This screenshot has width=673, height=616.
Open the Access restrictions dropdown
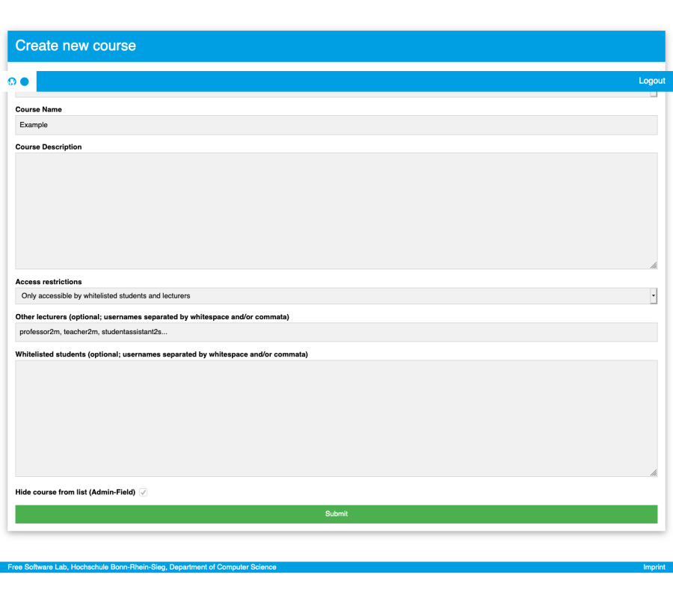tap(336, 296)
